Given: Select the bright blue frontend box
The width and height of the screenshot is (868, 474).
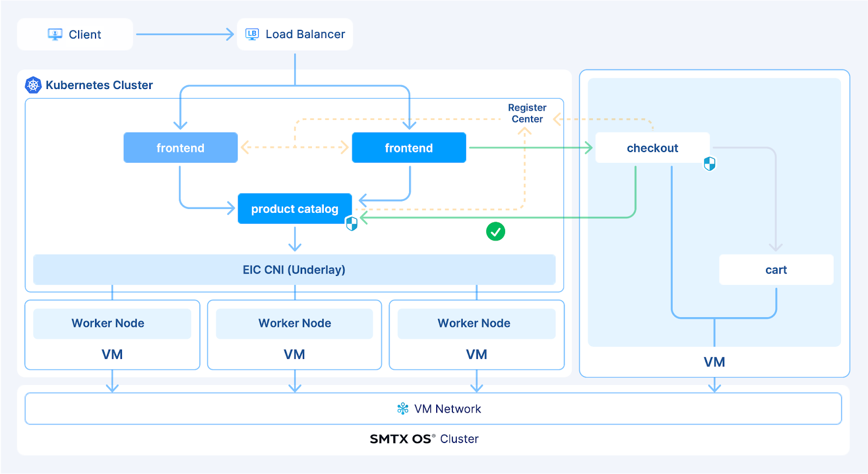Looking at the screenshot, I should [409, 148].
